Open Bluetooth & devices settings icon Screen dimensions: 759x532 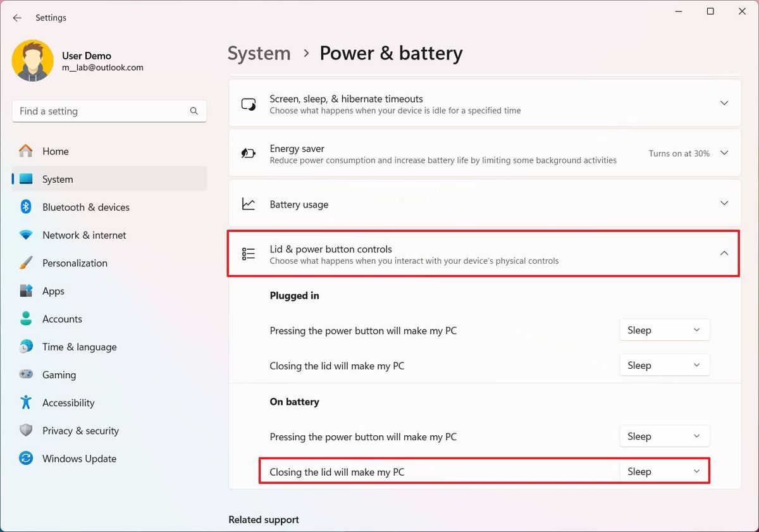coord(26,207)
